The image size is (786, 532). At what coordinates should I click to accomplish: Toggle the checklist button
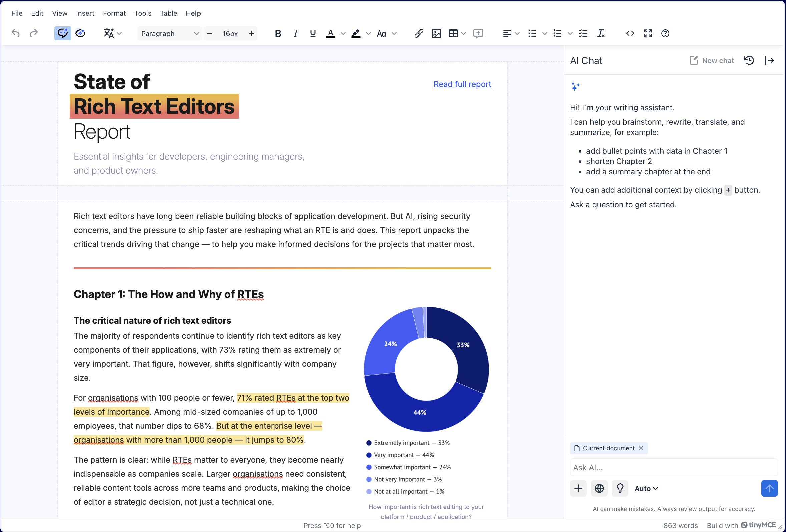(x=583, y=33)
